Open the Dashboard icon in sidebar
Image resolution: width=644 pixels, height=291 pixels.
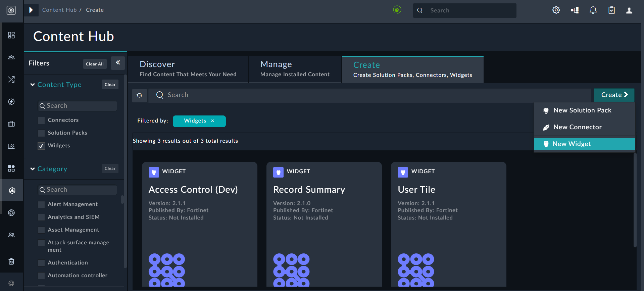[x=11, y=35]
